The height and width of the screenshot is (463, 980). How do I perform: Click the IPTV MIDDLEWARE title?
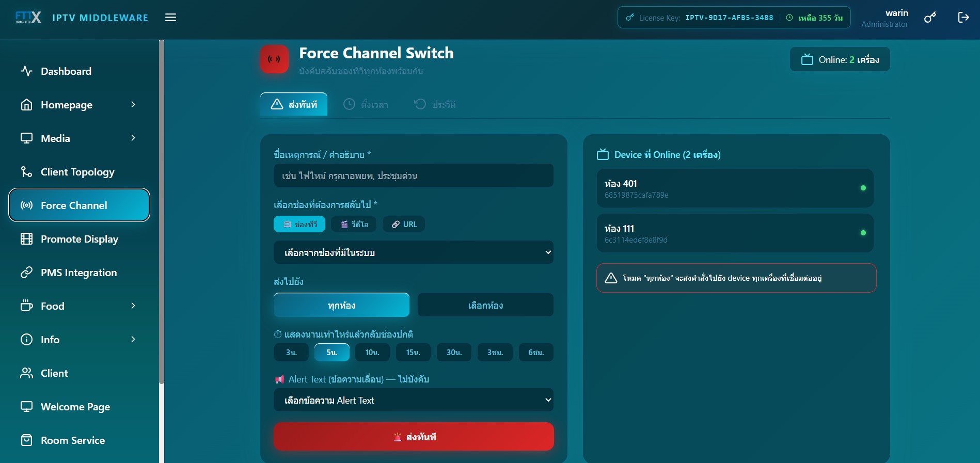tap(100, 18)
